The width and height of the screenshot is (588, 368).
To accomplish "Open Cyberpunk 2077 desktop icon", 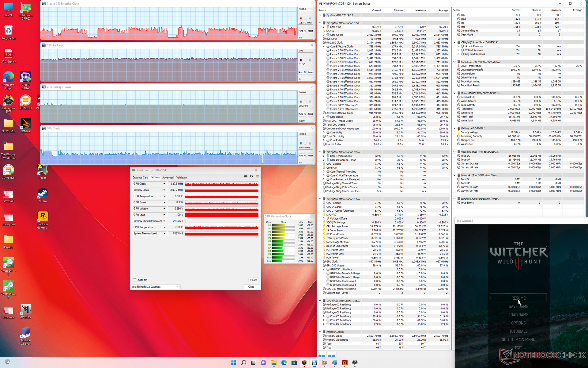I will 8,101.
